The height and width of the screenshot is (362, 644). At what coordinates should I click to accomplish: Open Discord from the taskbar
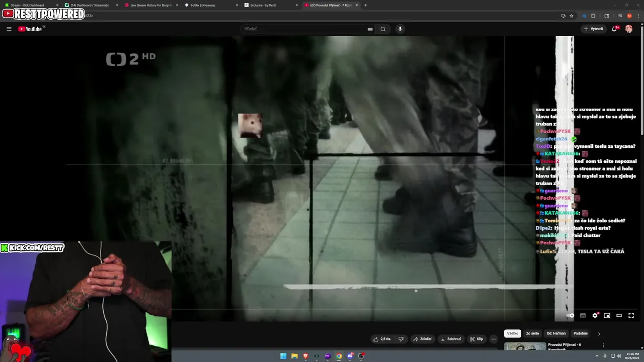pyautogui.click(x=350, y=356)
